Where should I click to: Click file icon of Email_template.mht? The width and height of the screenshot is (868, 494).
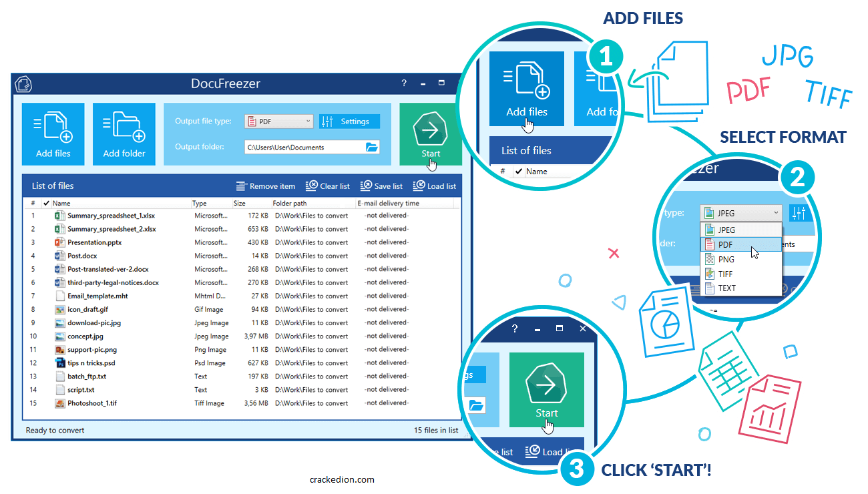coord(60,296)
